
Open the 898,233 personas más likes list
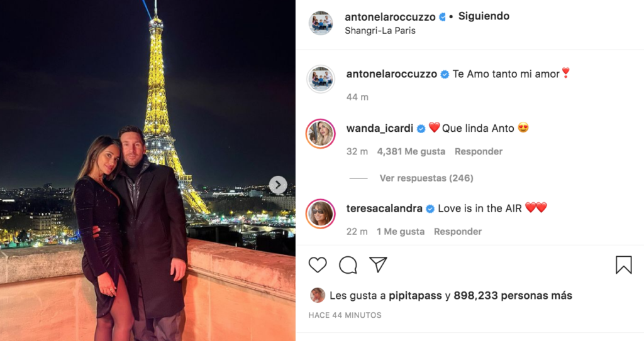tap(513, 295)
